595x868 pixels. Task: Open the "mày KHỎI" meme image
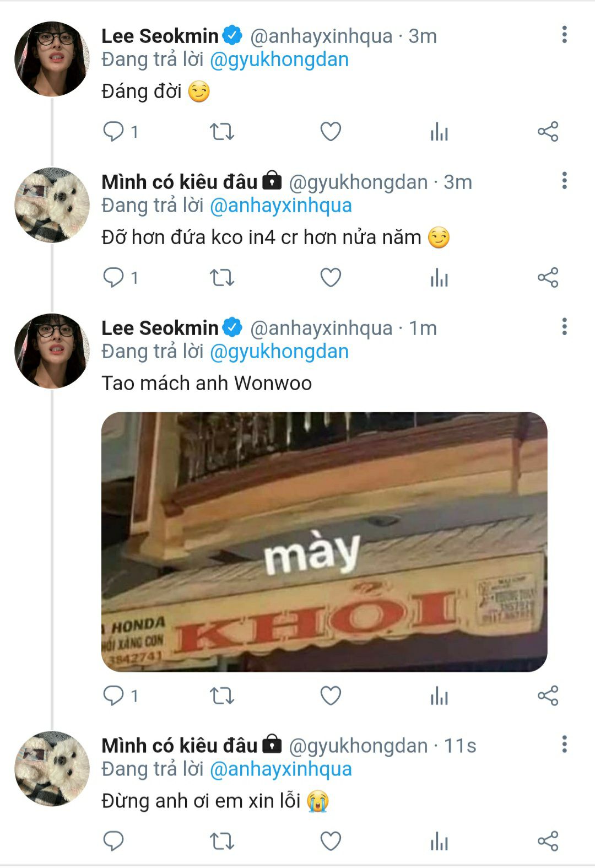coord(324,542)
